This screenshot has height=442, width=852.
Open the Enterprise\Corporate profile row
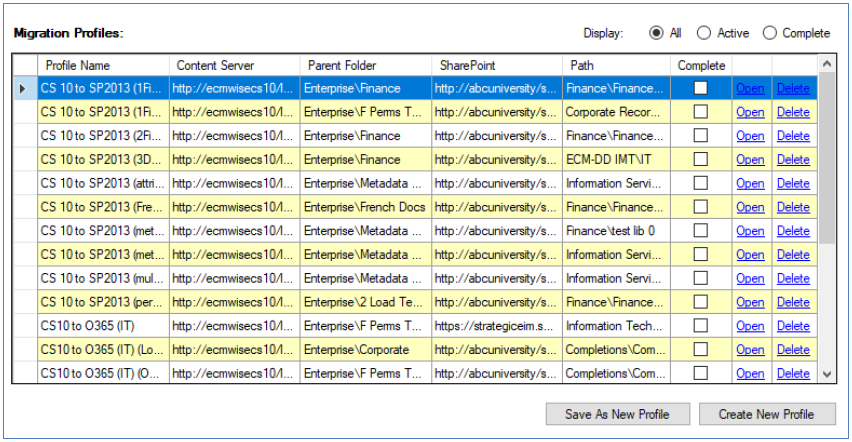tap(750, 350)
